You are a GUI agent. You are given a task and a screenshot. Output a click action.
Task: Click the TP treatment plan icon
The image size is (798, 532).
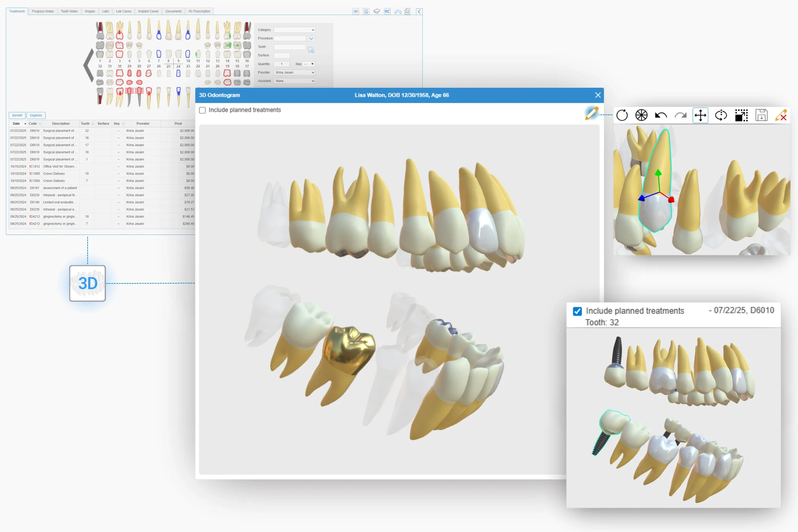366,11
